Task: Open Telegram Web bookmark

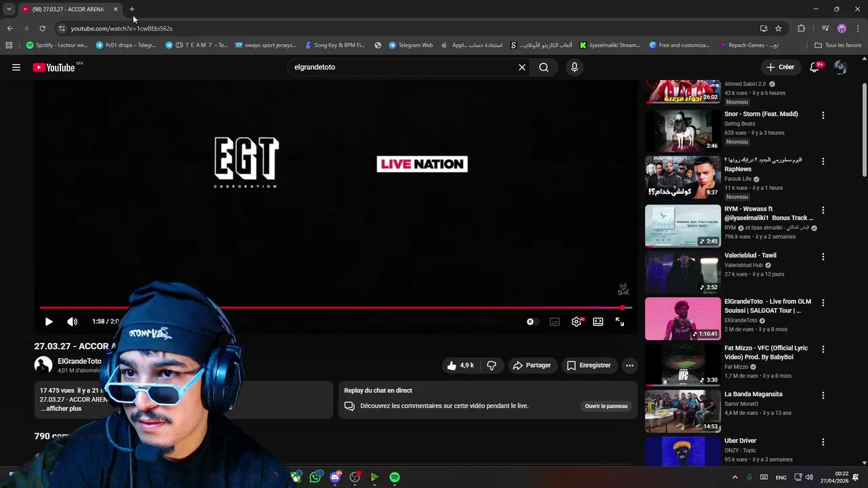Action: point(411,45)
